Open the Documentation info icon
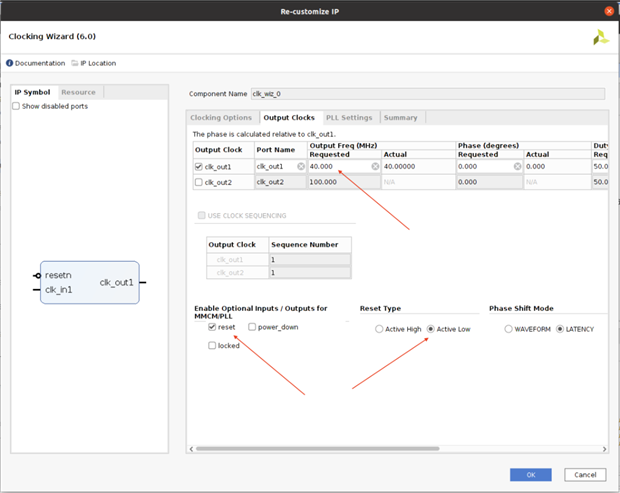 (x=10, y=63)
